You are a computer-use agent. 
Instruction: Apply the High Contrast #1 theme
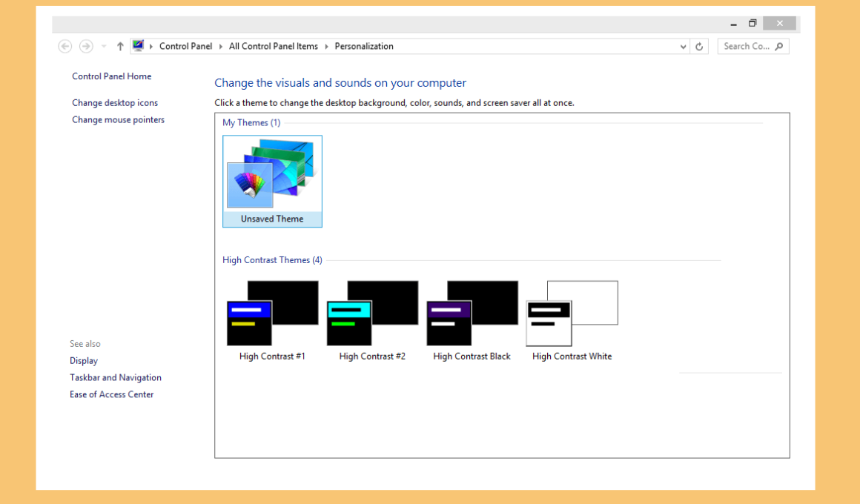tap(272, 321)
